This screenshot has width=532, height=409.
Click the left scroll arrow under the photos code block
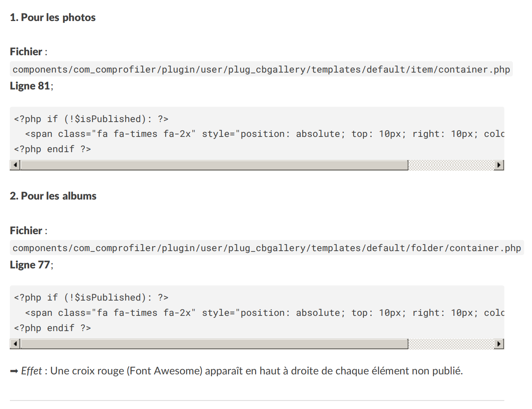coord(15,165)
